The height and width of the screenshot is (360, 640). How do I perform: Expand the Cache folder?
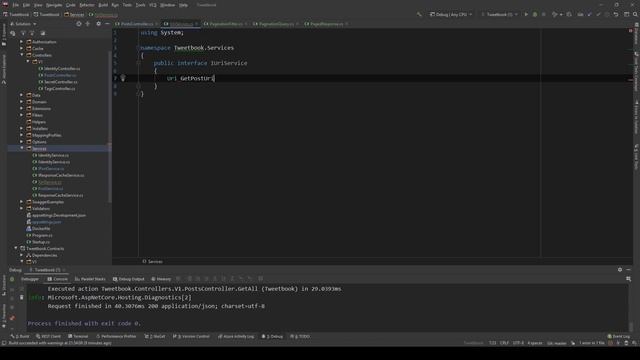(22, 48)
